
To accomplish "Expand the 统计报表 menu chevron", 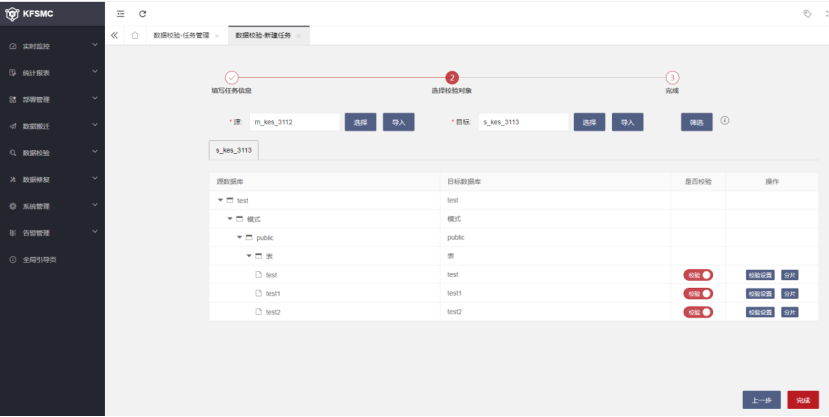I will pyautogui.click(x=95, y=72).
